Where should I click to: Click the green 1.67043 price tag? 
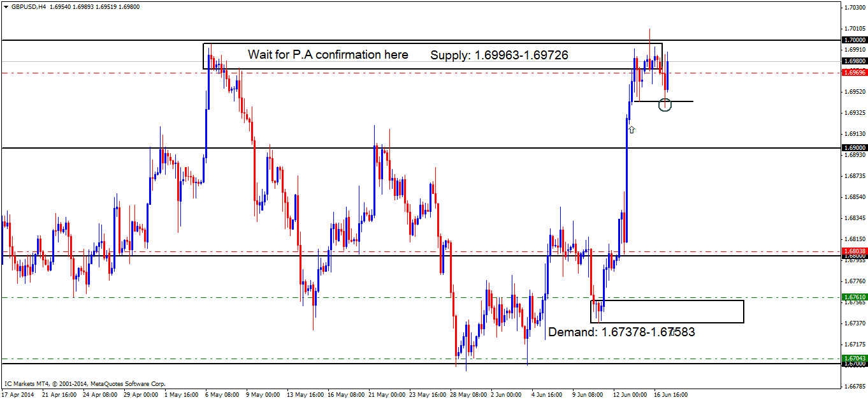point(855,359)
